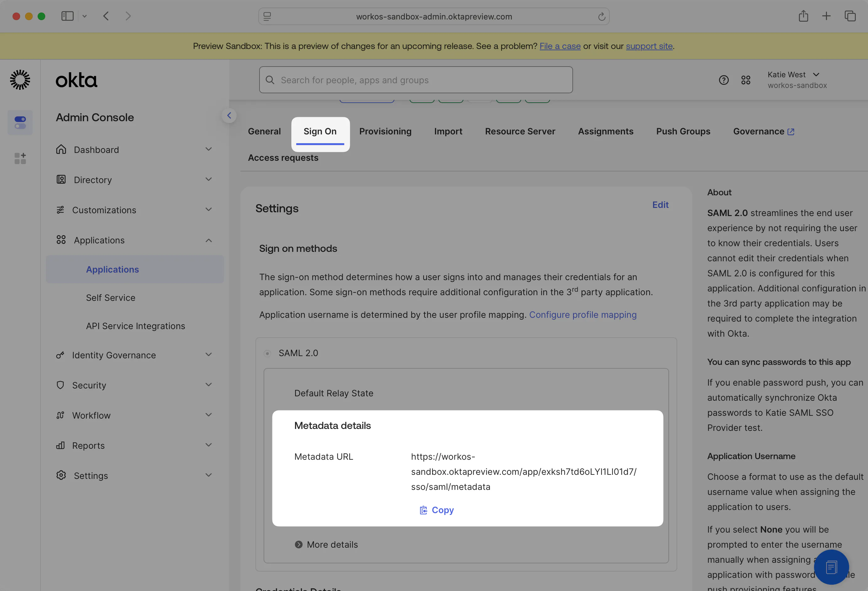
Task: Open the Resource Server tab
Action: click(520, 132)
